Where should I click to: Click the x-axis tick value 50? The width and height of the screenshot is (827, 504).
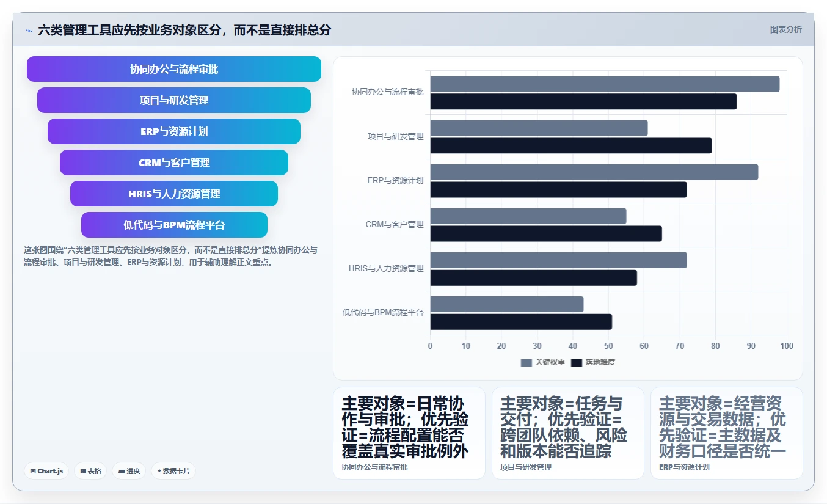(608, 346)
